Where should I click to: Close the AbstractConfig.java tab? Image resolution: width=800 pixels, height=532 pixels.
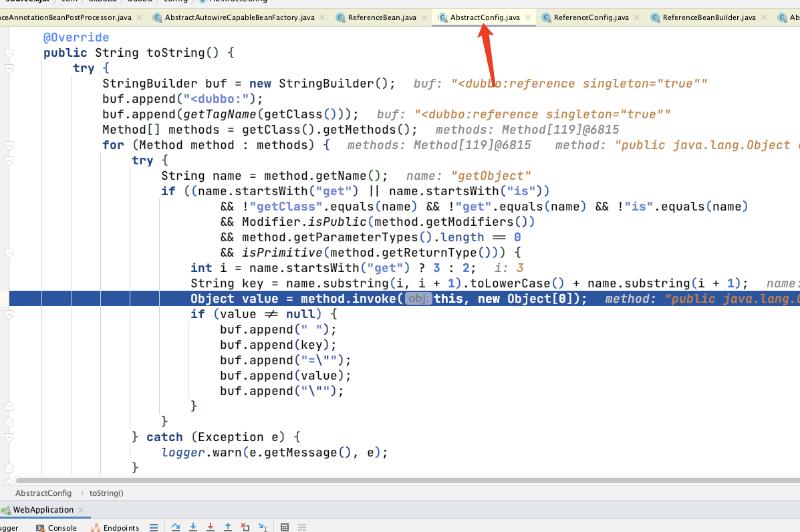point(528,17)
